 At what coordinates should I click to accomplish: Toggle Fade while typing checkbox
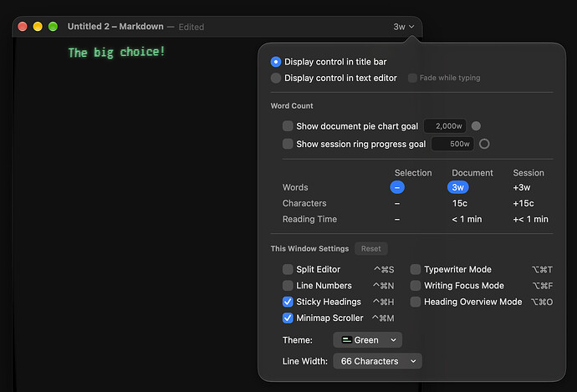click(x=412, y=78)
